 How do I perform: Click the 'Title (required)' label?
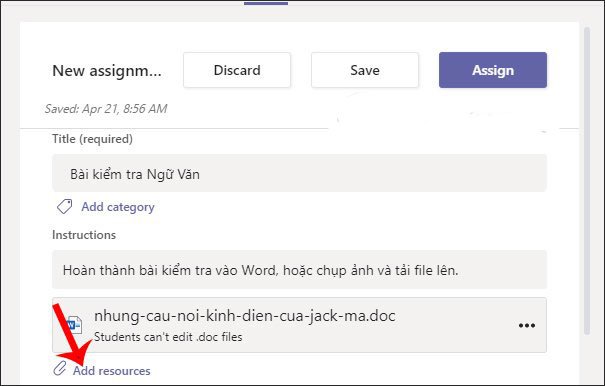coord(92,139)
